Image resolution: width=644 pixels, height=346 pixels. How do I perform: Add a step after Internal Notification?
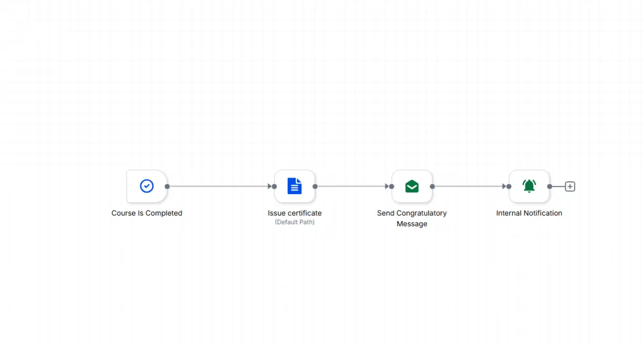570,187
